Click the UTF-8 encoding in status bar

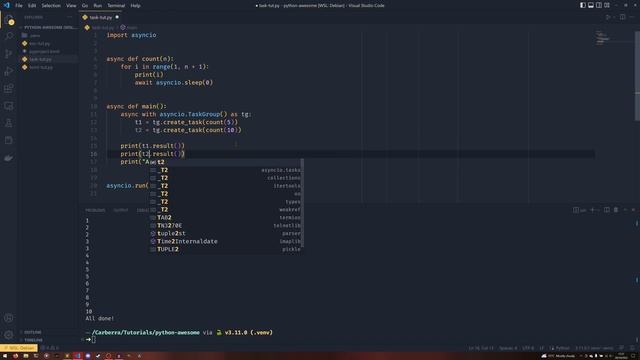coord(528,348)
